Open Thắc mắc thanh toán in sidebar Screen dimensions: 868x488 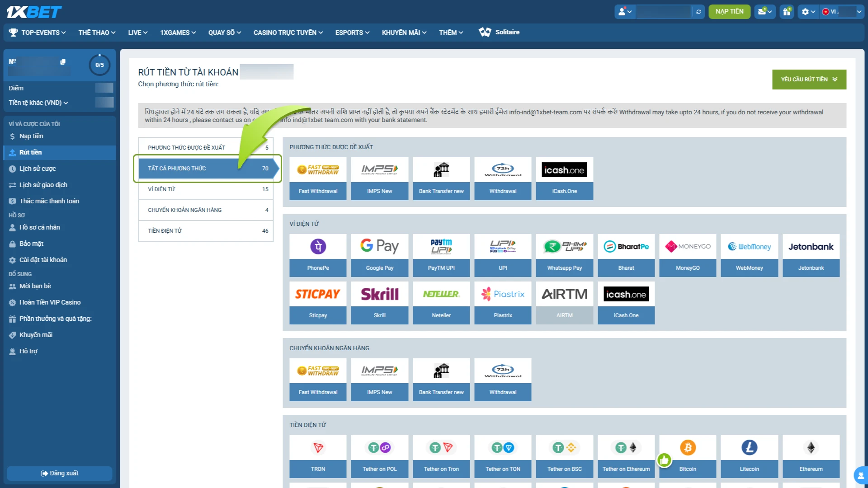click(60, 201)
